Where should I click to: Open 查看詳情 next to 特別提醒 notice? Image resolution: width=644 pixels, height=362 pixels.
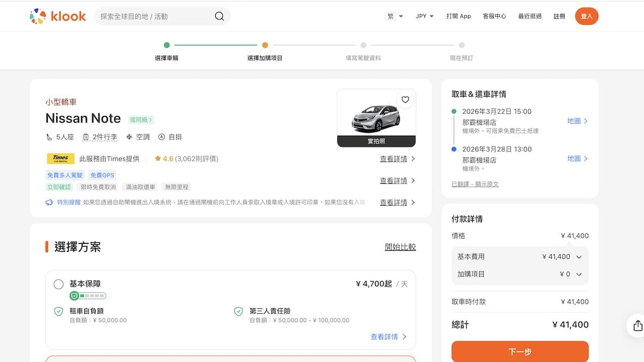tap(398, 202)
